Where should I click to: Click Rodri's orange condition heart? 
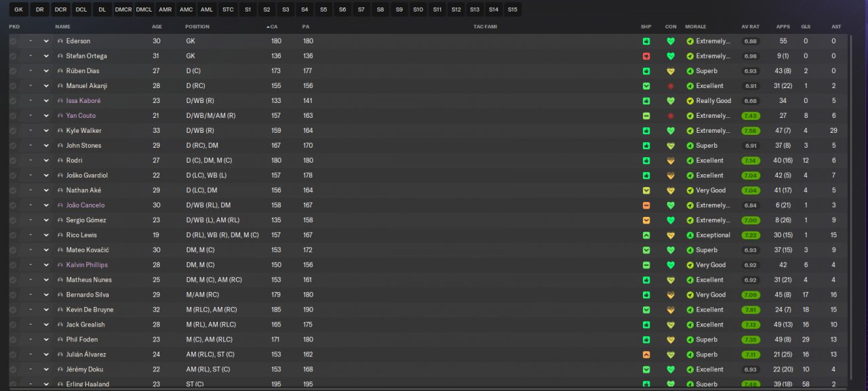pos(671,161)
